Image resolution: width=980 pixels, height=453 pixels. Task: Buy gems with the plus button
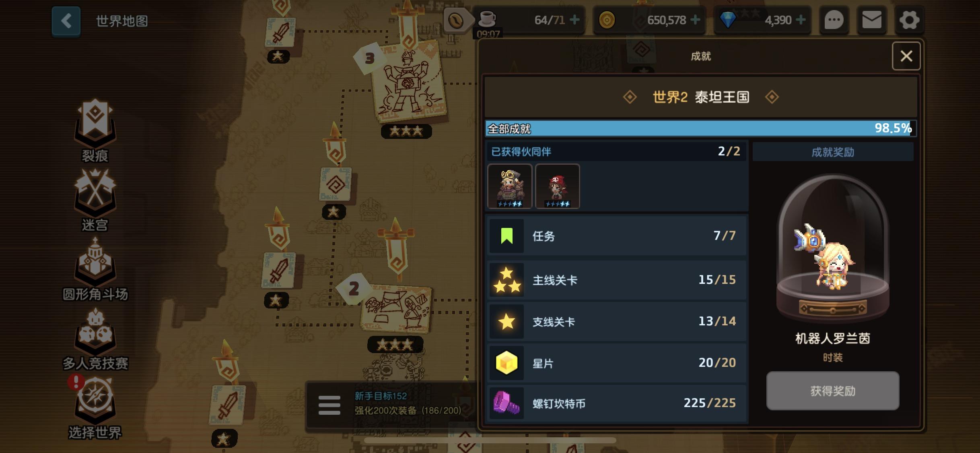tap(801, 20)
